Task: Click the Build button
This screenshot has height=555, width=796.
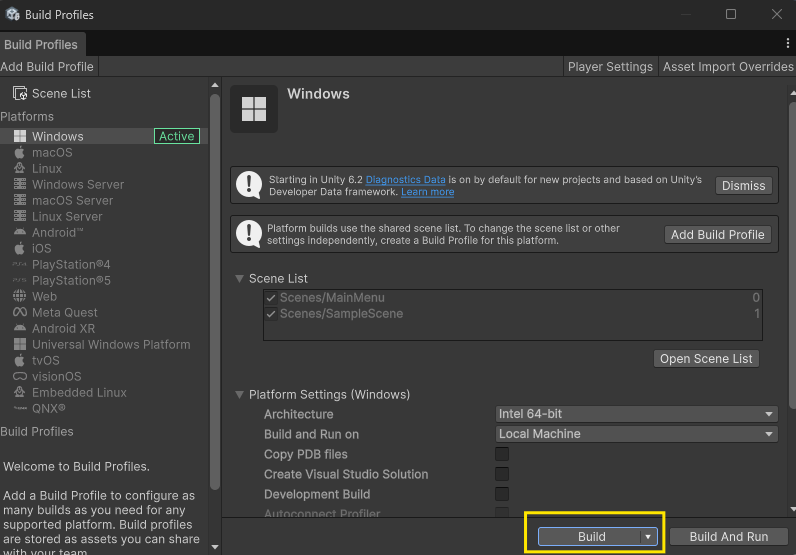Action: (x=590, y=537)
